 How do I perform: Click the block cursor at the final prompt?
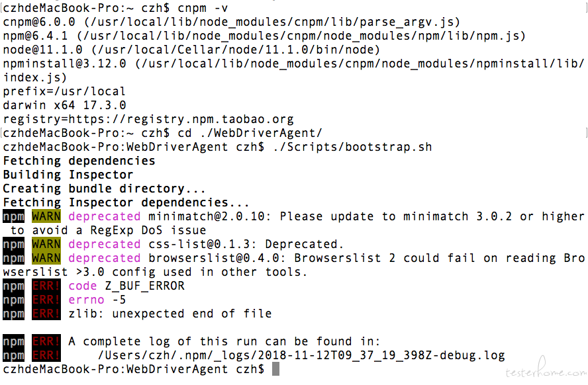point(275,369)
